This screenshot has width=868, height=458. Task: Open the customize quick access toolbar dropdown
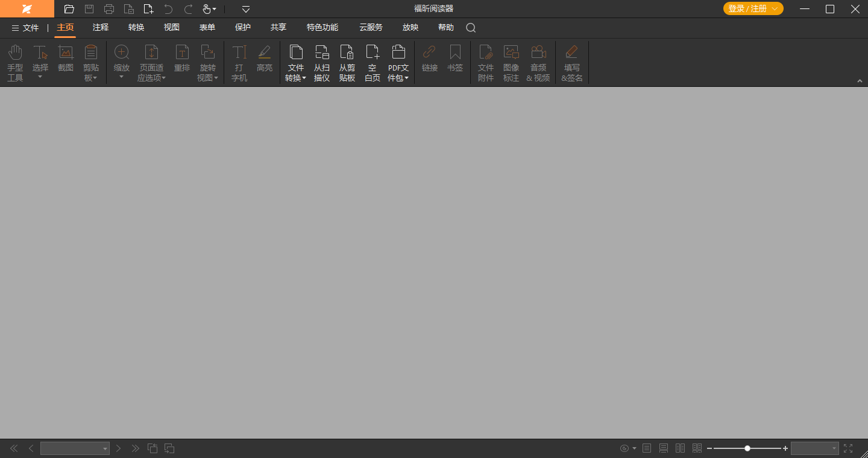[x=246, y=9]
